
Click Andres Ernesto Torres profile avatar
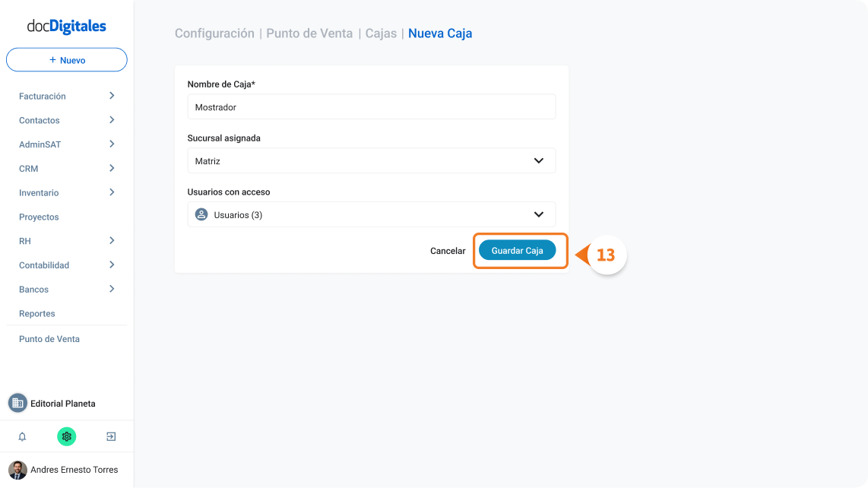17,470
